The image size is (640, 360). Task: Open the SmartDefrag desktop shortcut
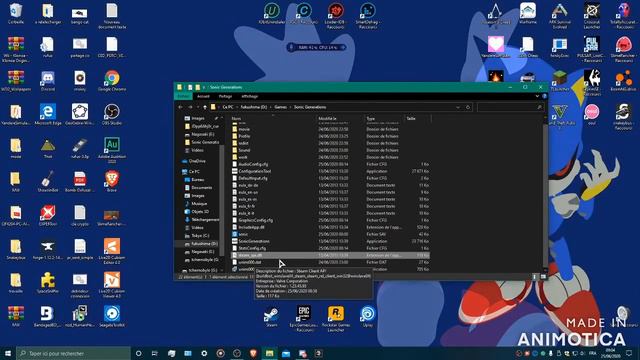pos(368,16)
